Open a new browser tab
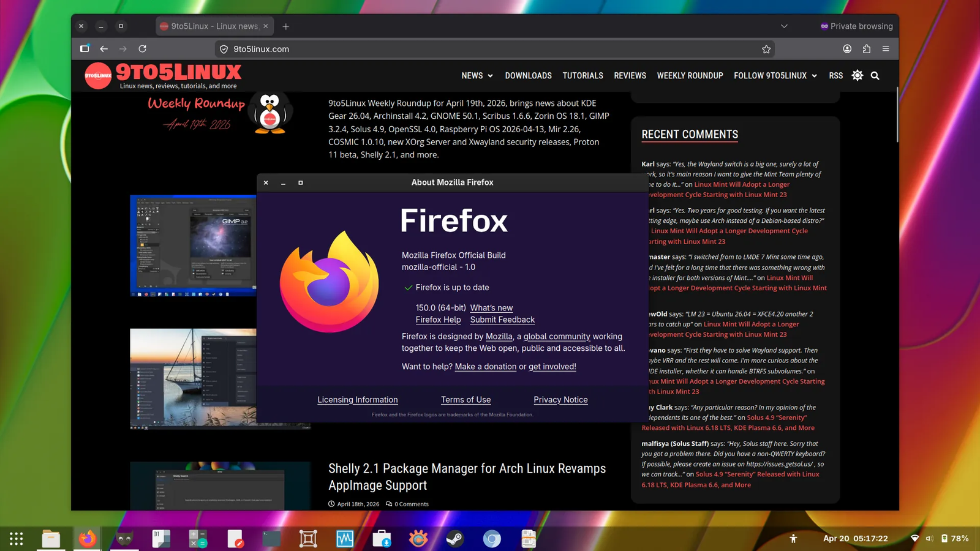 (285, 26)
